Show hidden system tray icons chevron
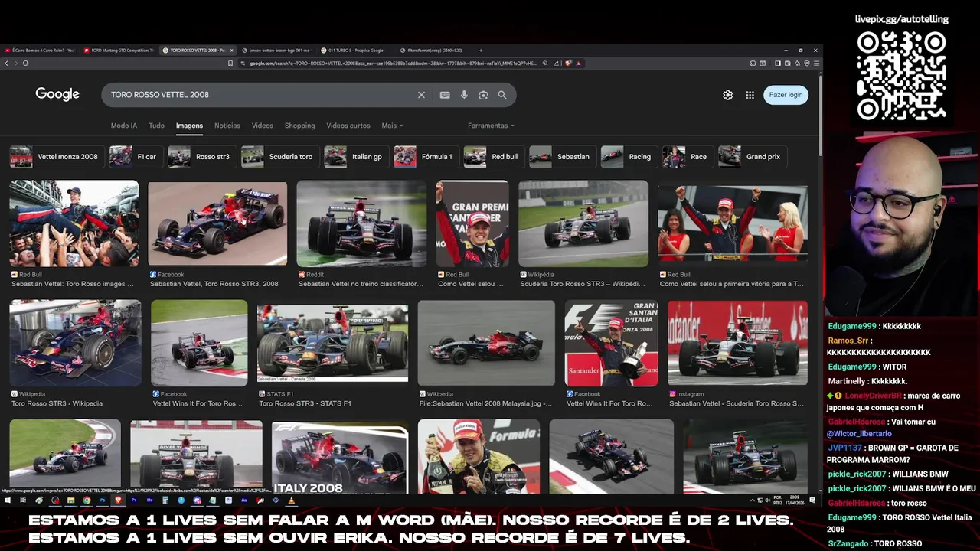 pyautogui.click(x=753, y=500)
